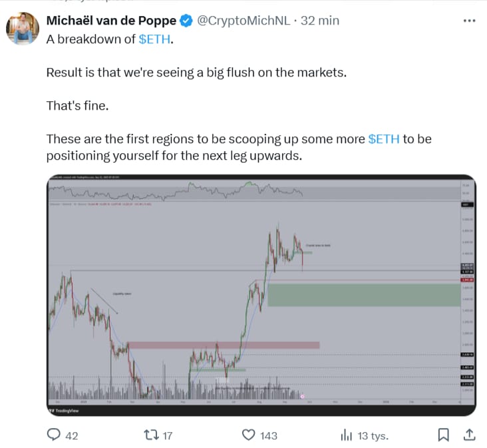Click the large green support zone on chart
Viewport: 487px width, 448px height.
[363, 295]
